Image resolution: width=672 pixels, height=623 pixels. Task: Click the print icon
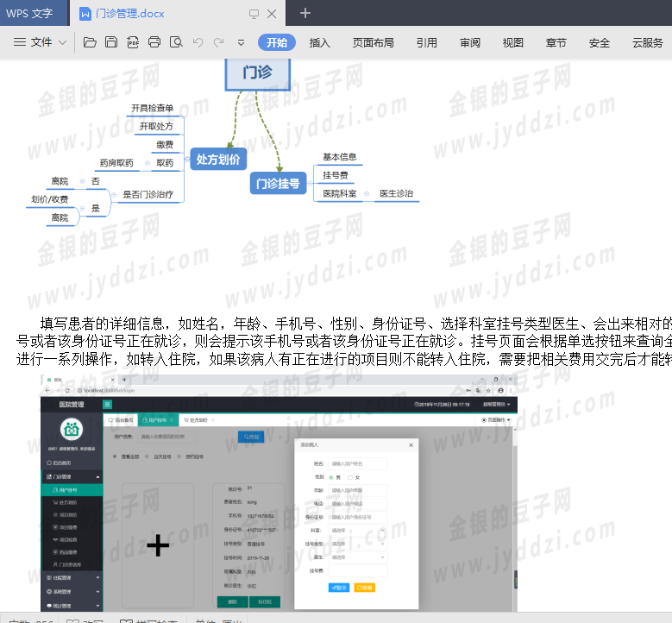pos(154,42)
